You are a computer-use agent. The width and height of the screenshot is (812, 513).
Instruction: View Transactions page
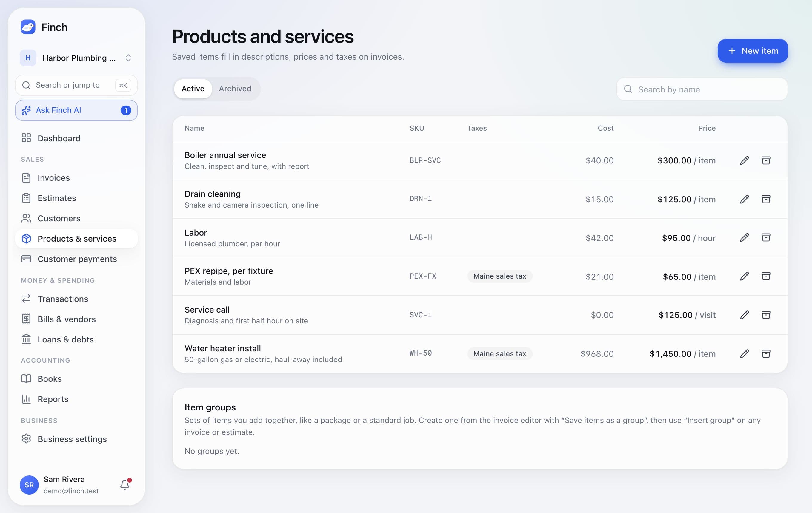pyautogui.click(x=76, y=299)
